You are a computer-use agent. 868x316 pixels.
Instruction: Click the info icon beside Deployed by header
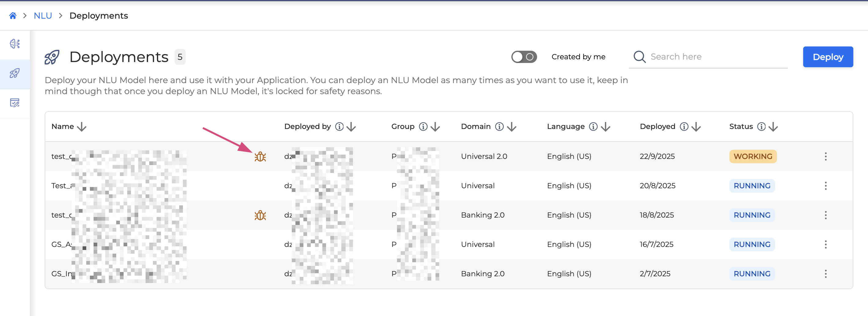(339, 127)
